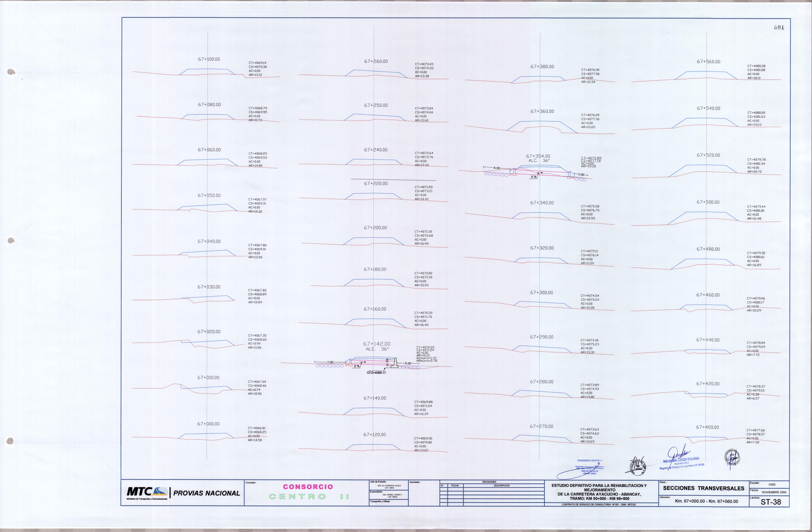The image size is (812, 532).
Task: Click culvert section label "67+354.00"
Action: [x=538, y=156]
